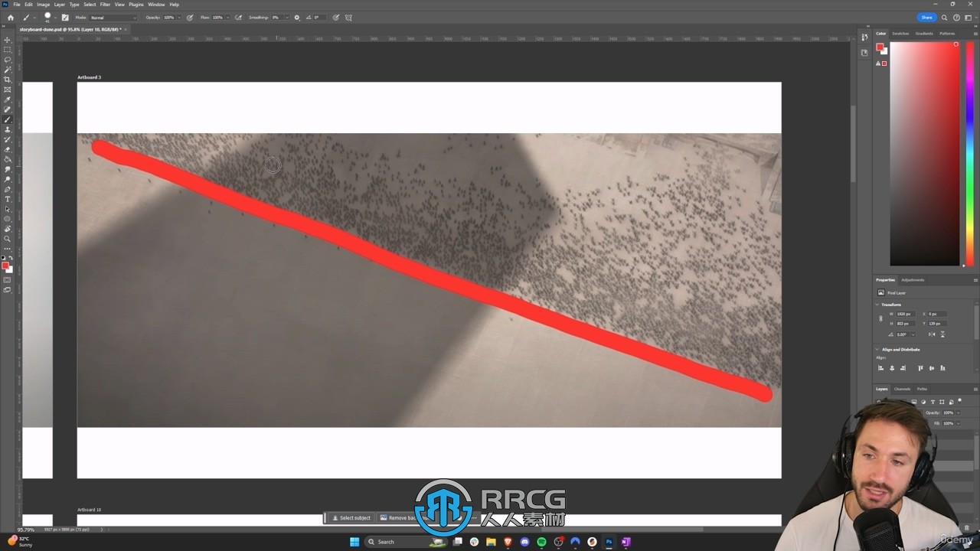
Task: Select the Horizontal Type tool
Action: [x=8, y=199]
